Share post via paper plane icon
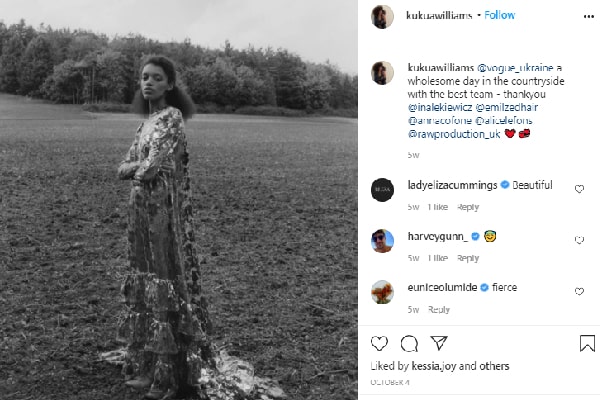The width and height of the screenshot is (600, 400). point(437,344)
